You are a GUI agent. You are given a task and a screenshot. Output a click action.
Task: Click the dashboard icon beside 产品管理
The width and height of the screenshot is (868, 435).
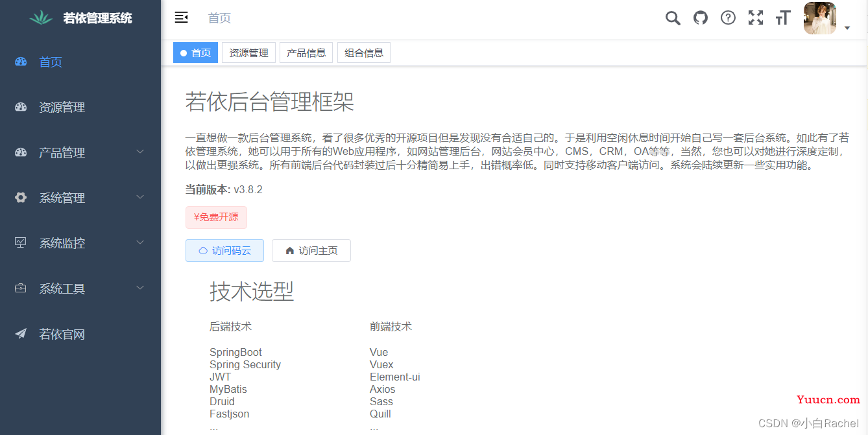coord(21,153)
